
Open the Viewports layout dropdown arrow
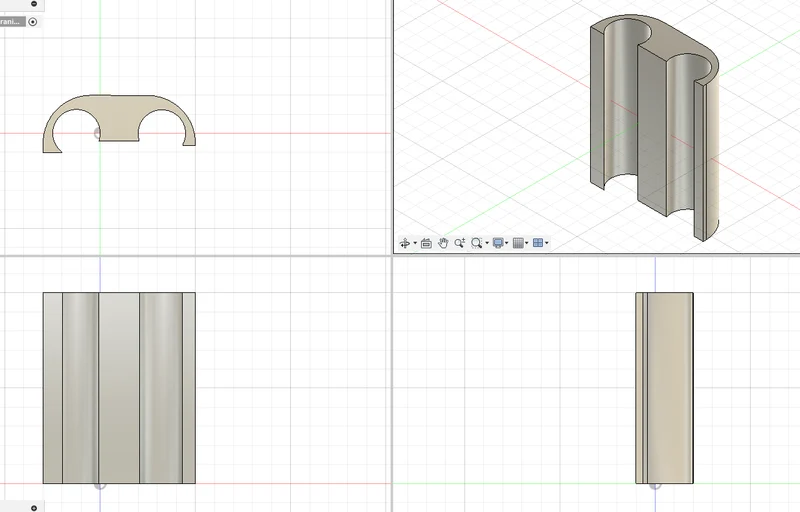546,243
